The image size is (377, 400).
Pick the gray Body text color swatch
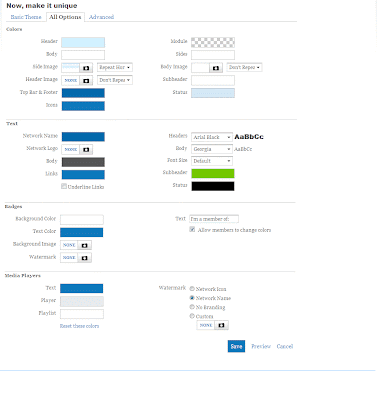[83, 162]
